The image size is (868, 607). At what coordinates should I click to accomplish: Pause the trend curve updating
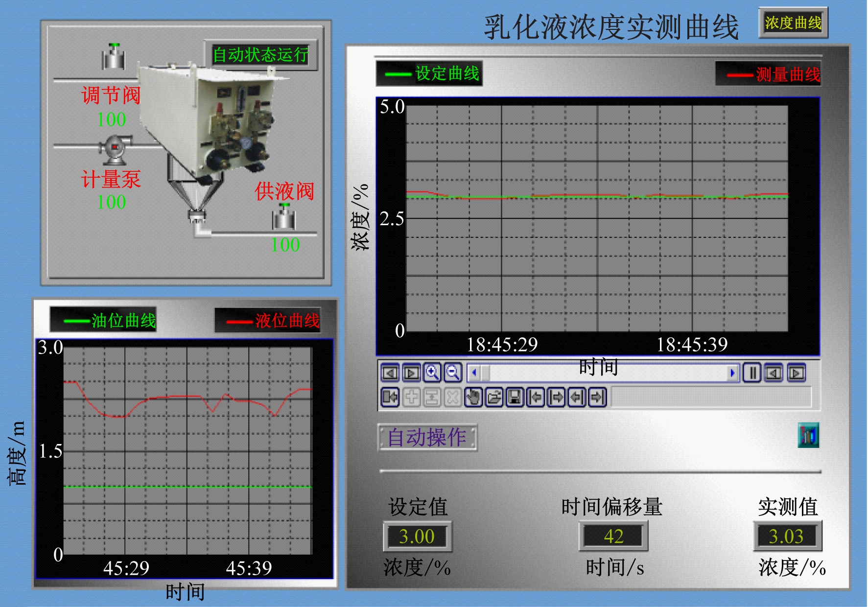tap(752, 373)
